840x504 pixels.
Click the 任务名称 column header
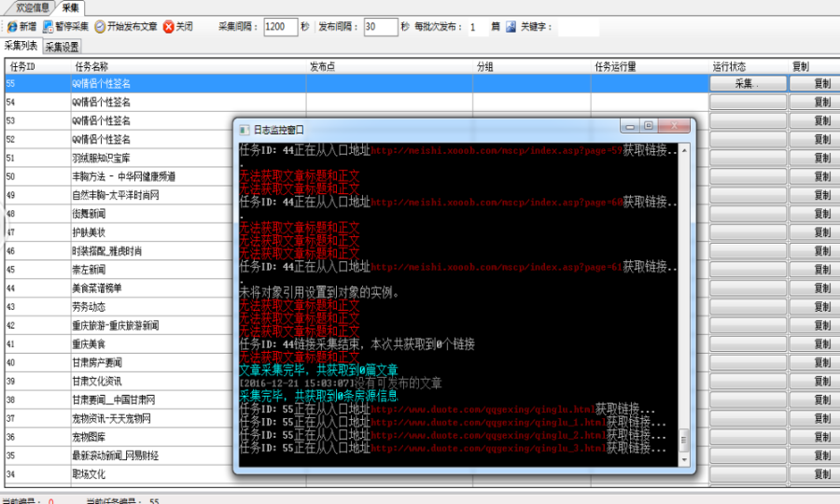click(x=189, y=66)
